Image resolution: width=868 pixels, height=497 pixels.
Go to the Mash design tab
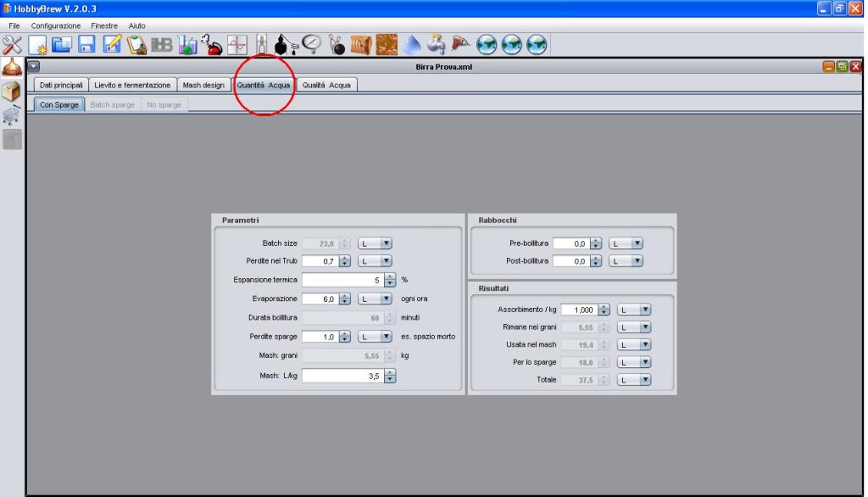click(x=203, y=85)
